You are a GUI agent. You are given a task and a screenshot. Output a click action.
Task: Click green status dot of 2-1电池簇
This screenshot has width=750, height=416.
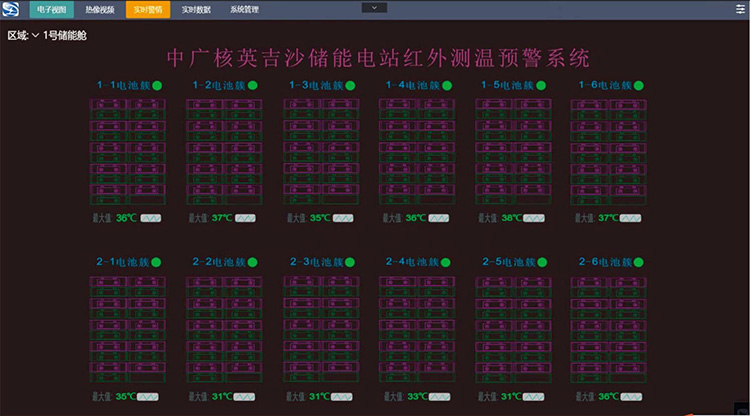tap(156, 263)
